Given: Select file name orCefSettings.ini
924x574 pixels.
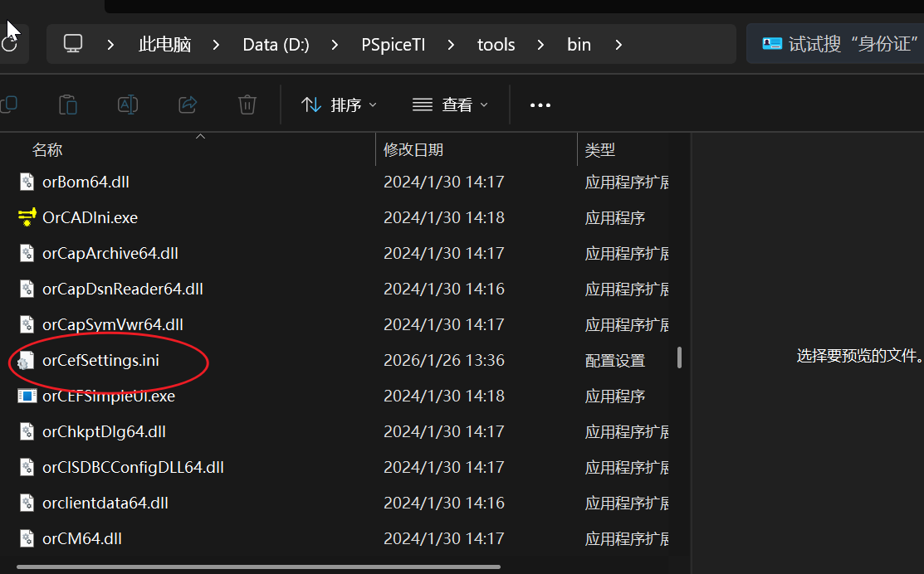Looking at the screenshot, I should point(100,360).
